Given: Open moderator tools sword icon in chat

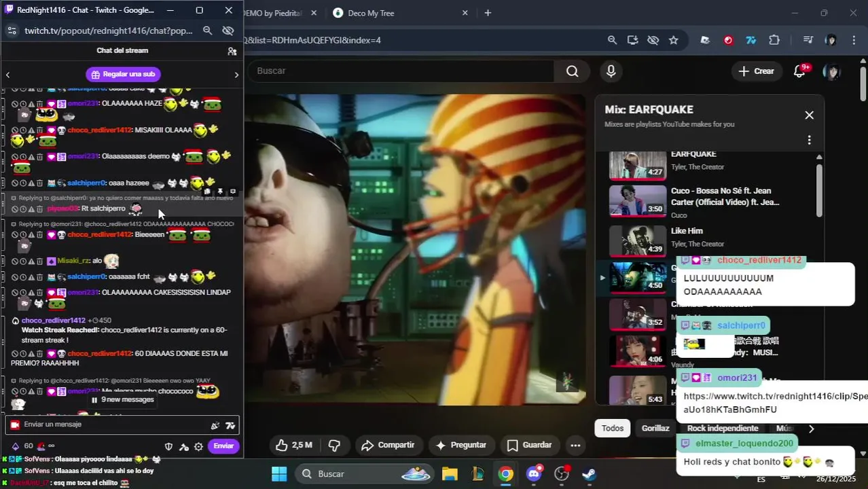Looking at the screenshot, I should (183, 446).
